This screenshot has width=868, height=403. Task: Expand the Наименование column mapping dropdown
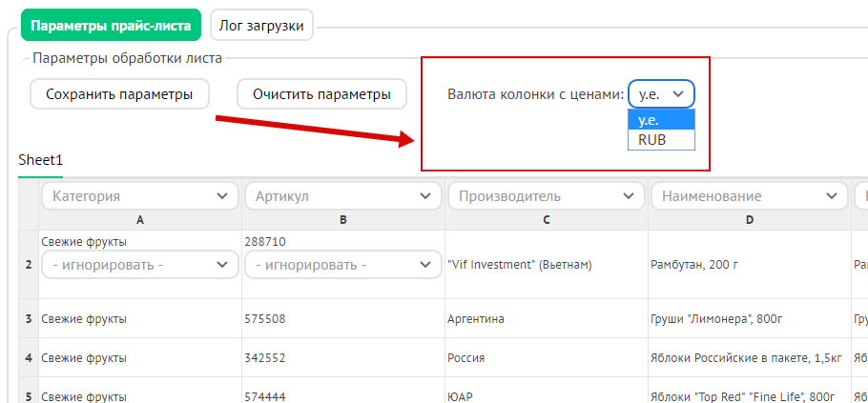point(749,196)
